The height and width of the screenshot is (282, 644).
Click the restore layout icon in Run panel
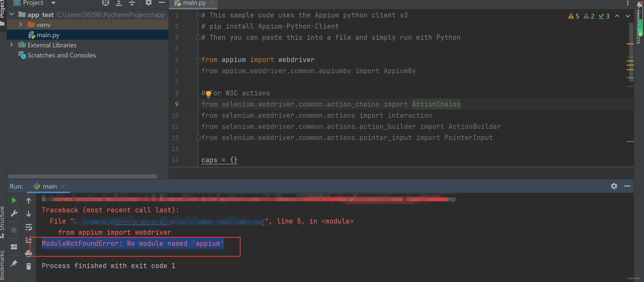click(x=14, y=247)
